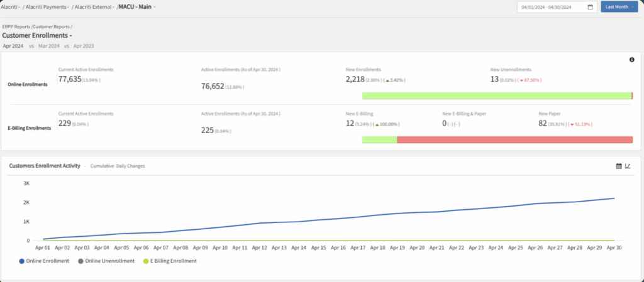The height and width of the screenshot is (282, 644).
Task: Switch chart to table view icon
Action: point(619,166)
